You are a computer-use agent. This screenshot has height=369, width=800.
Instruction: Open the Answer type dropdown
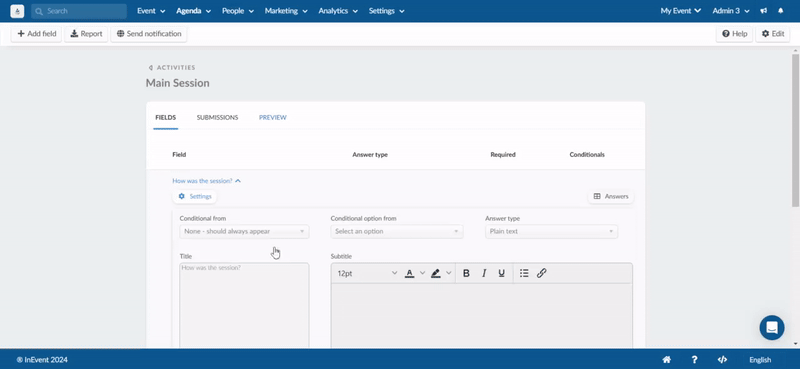pos(552,231)
